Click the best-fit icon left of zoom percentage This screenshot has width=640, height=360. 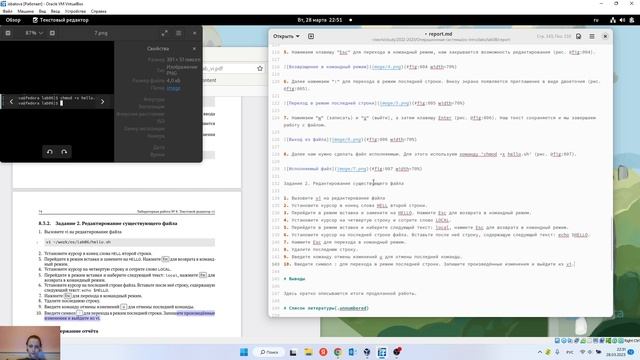point(8,33)
